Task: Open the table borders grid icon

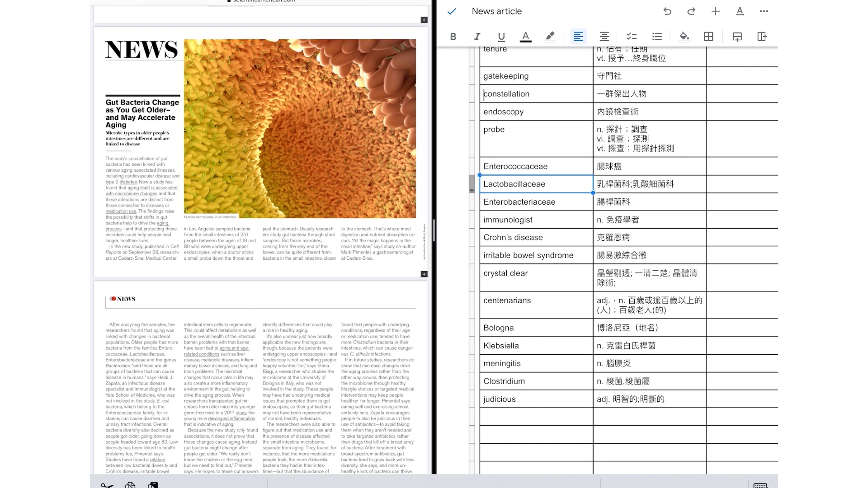Action: (708, 37)
